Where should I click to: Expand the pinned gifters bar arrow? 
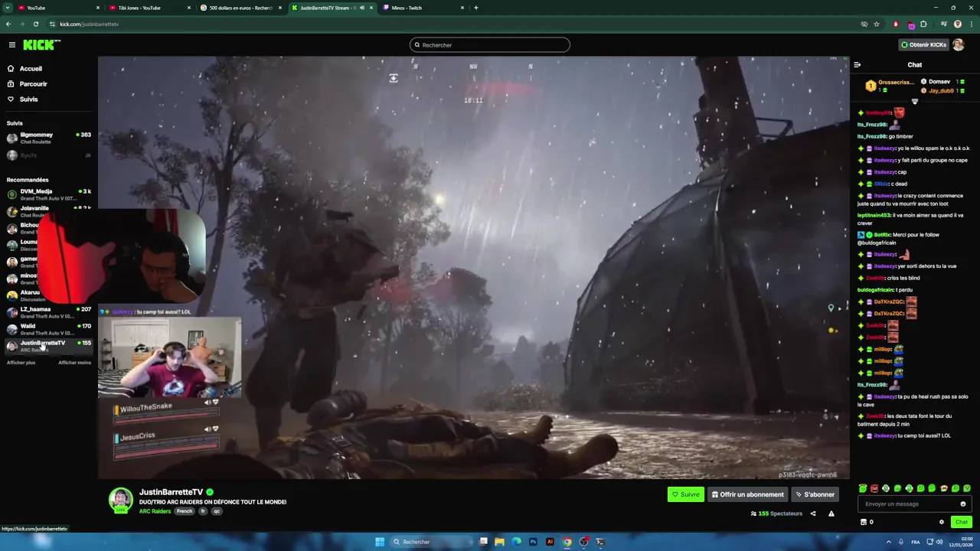(915, 101)
